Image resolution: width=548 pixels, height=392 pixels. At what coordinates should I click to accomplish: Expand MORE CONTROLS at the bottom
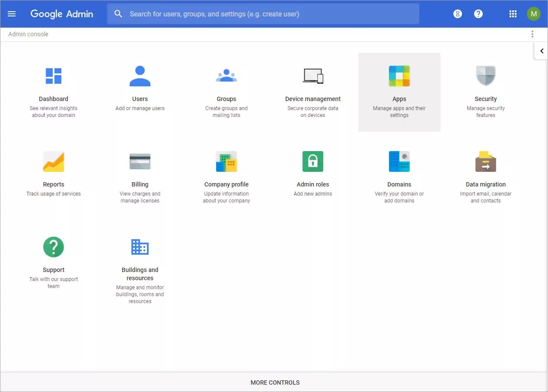(x=275, y=383)
